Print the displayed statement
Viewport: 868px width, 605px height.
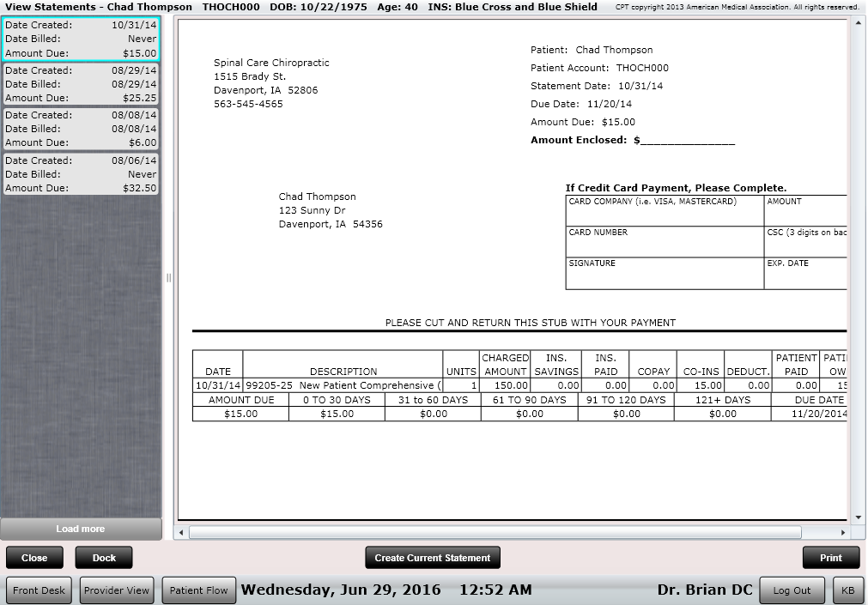(829, 557)
